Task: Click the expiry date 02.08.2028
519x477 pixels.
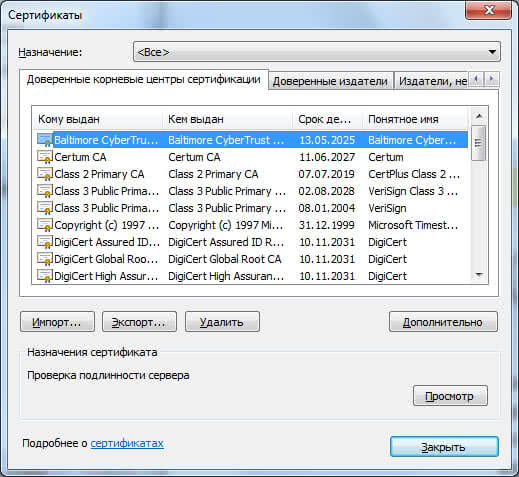Action: (x=327, y=191)
